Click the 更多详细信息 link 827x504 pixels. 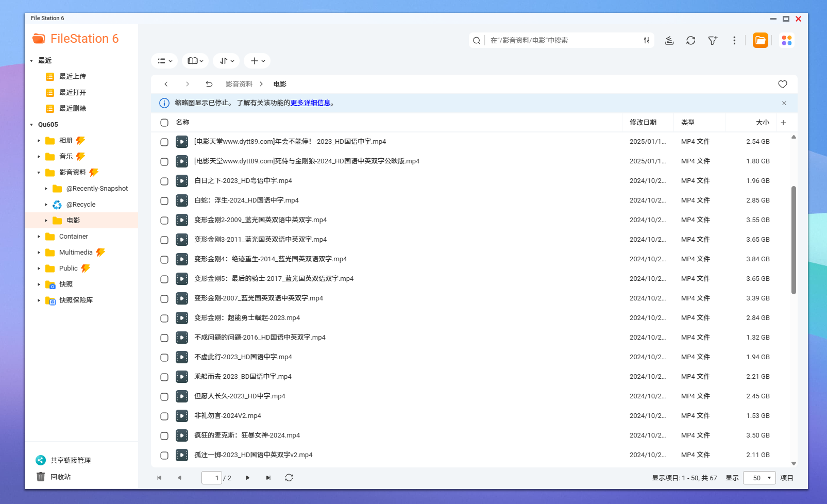click(x=310, y=103)
